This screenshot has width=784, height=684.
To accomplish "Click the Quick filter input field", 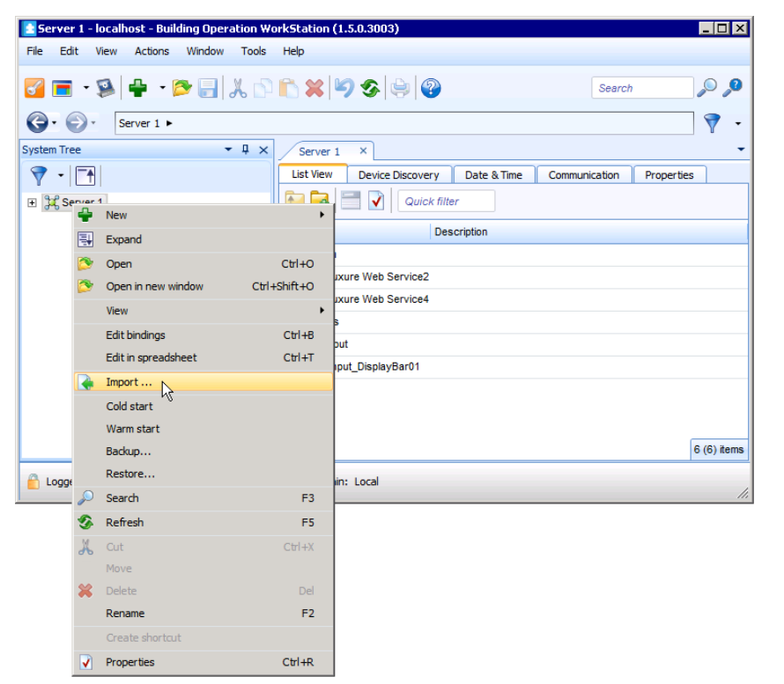I will tap(446, 202).
